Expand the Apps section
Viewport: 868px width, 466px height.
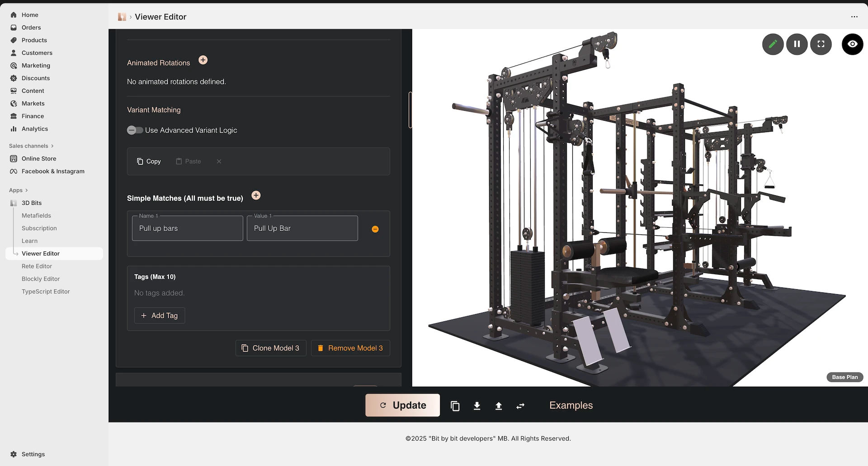click(x=18, y=190)
